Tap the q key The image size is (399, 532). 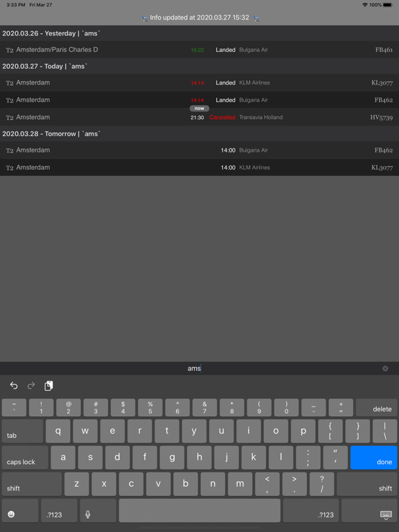click(58, 431)
